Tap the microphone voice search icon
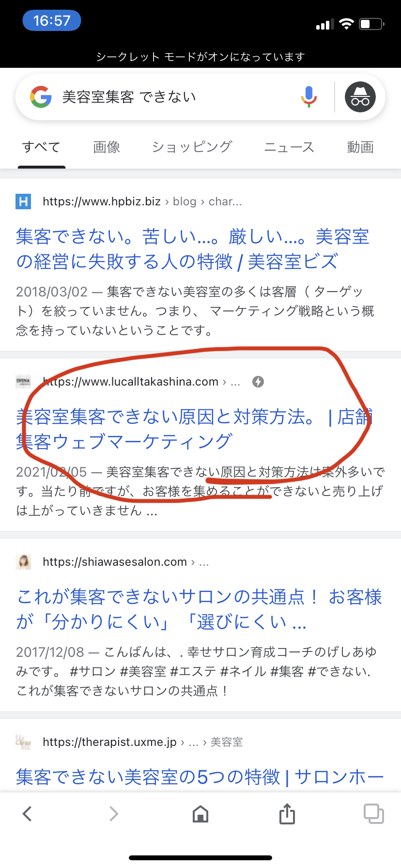Image resolution: width=401 pixels, height=868 pixels. click(x=308, y=97)
